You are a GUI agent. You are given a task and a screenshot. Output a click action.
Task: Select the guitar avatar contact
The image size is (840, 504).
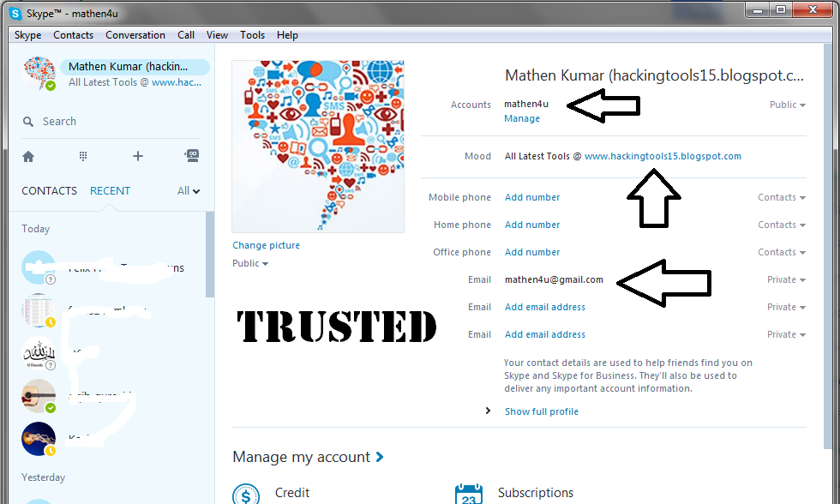click(39, 396)
